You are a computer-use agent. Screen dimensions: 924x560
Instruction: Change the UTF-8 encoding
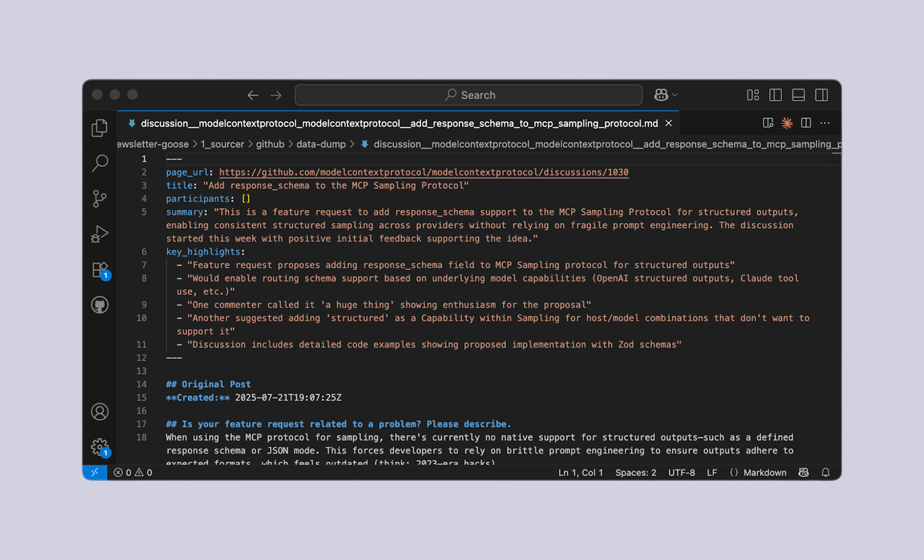(x=681, y=473)
